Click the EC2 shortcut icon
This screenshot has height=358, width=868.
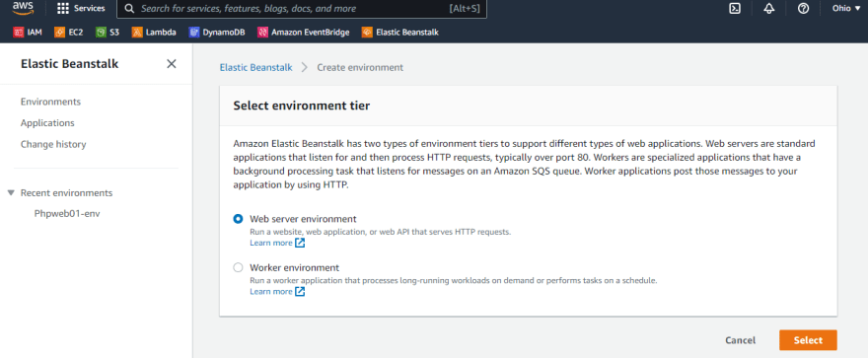[x=60, y=33]
